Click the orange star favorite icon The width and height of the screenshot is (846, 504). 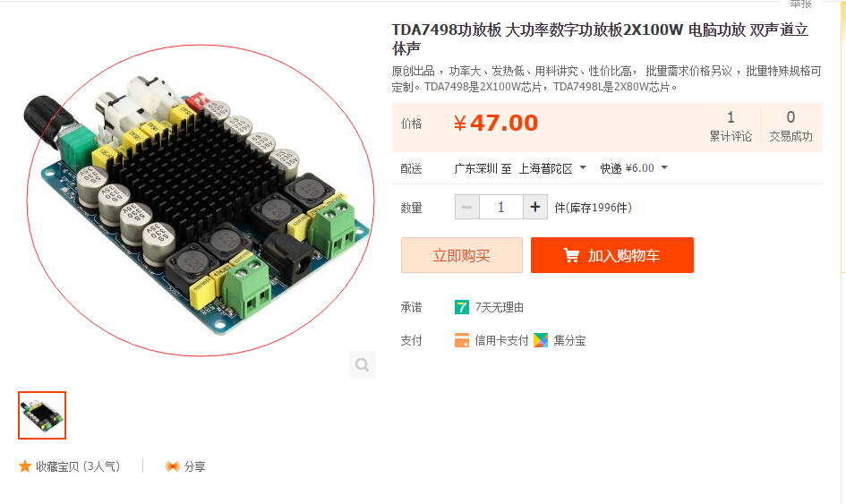point(25,466)
